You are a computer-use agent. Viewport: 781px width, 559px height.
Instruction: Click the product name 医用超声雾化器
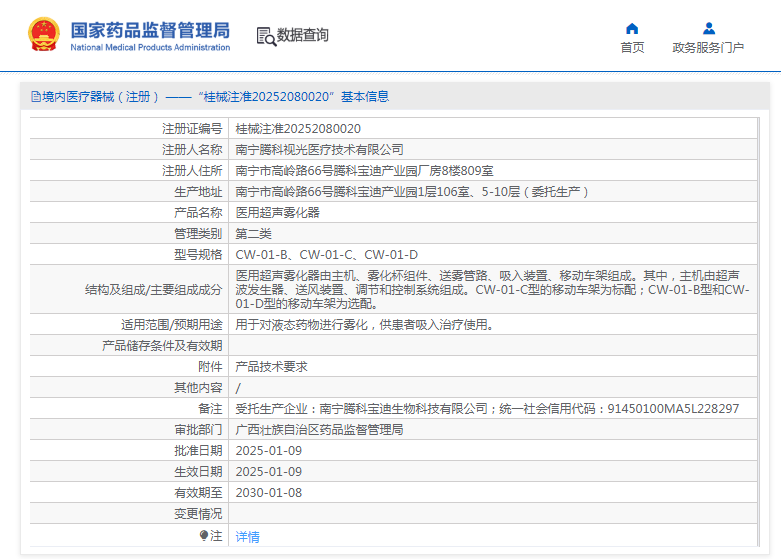(x=277, y=213)
